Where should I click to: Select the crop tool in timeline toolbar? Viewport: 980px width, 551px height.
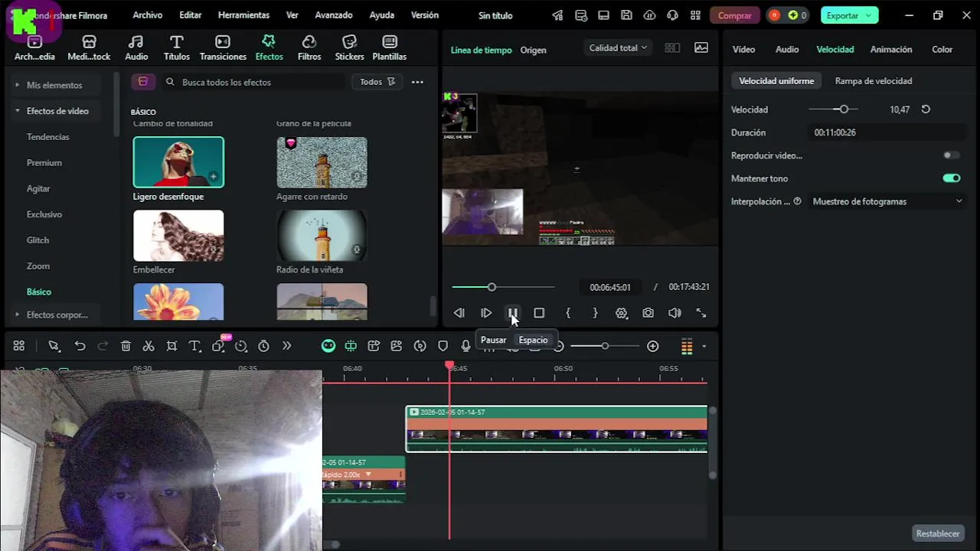pyautogui.click(x=171, y=347)
